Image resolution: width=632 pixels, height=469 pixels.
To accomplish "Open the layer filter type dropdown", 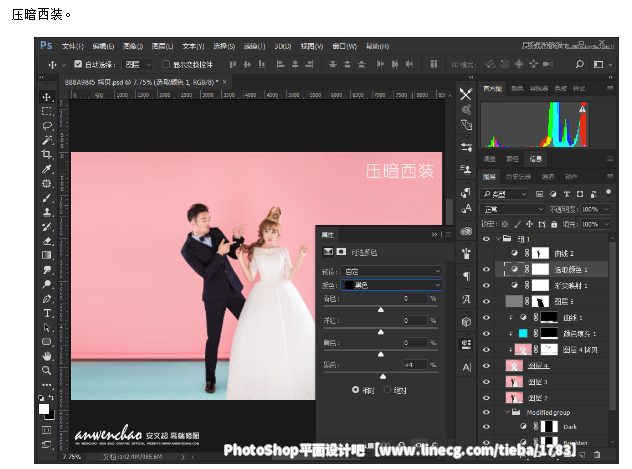I will coord(504,194).
